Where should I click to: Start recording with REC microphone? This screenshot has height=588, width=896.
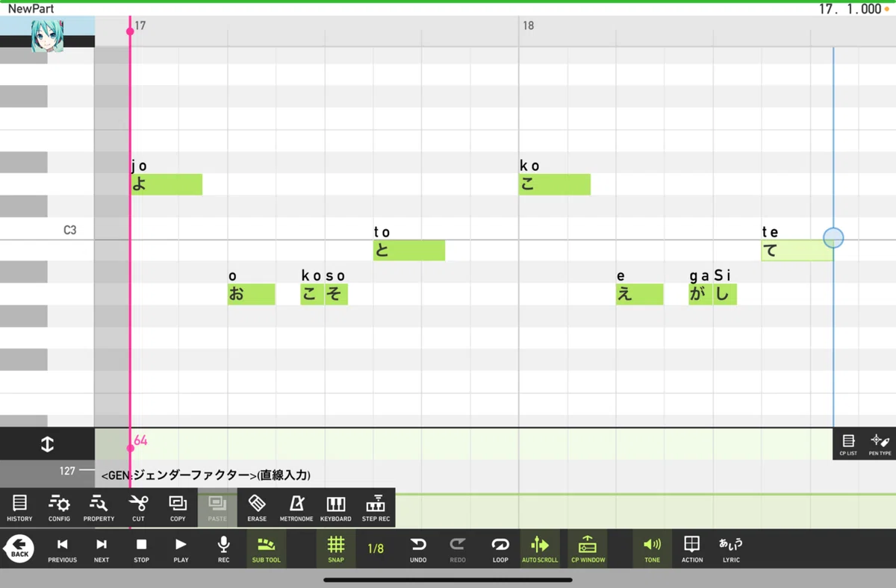[223, 549]
